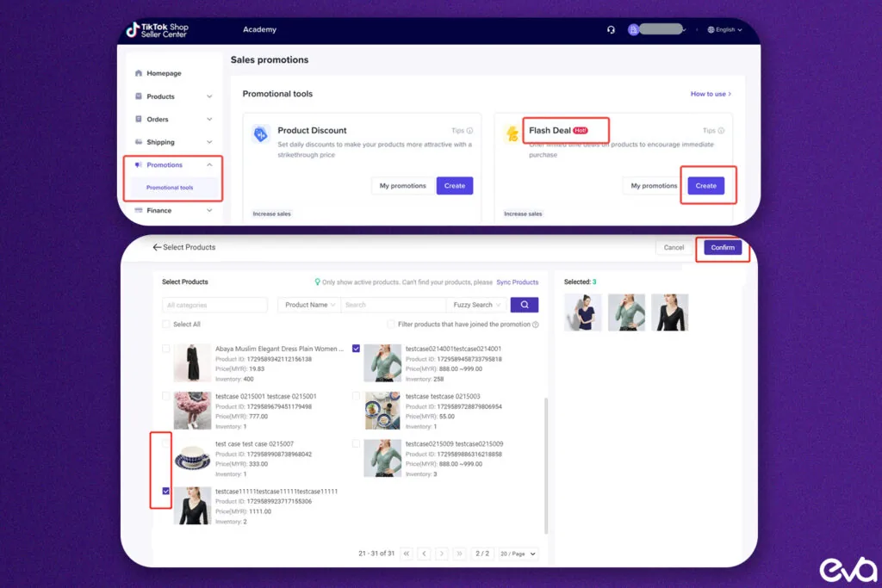Click Create on Product Discount card
Viewport: 882px width, 588px height.
(x=455, y=185)
